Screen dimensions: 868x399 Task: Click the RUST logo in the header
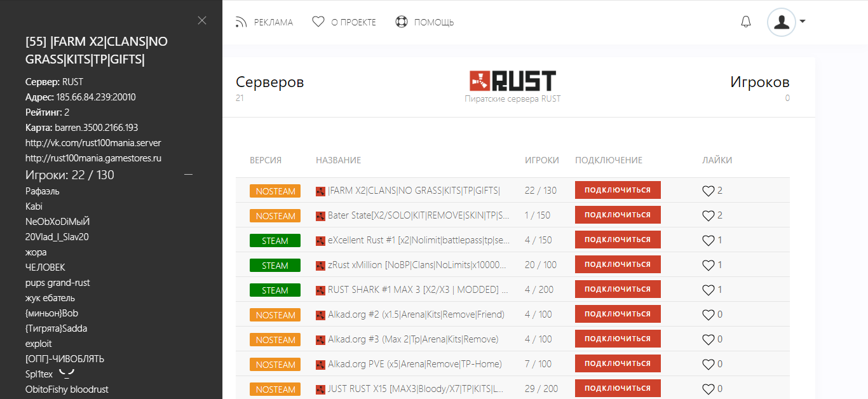coord(512,81)
